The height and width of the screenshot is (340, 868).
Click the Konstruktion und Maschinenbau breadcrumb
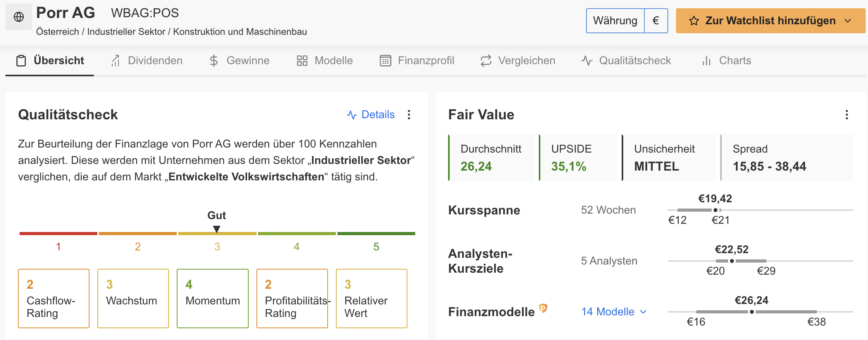pyautogui.click(x=240, y=32)
